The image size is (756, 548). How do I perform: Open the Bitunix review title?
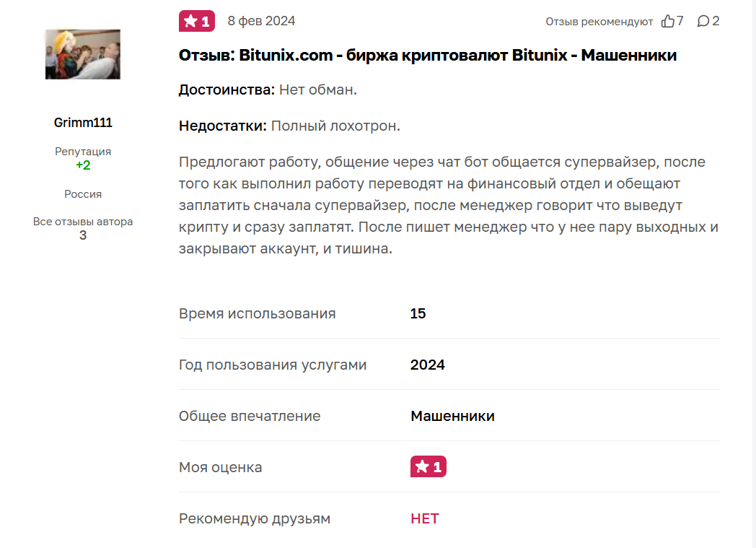[x=427, y=55]
